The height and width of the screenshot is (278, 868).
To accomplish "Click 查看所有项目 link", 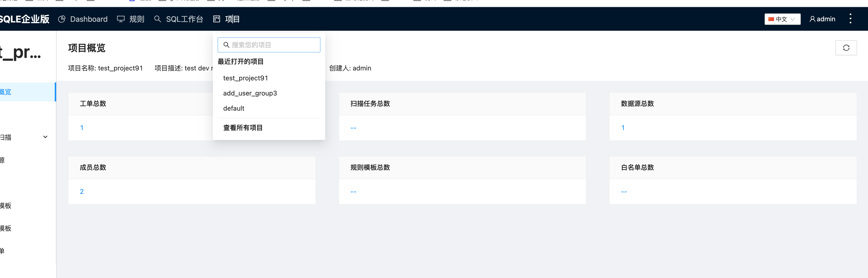I will [x=243, y=128].
